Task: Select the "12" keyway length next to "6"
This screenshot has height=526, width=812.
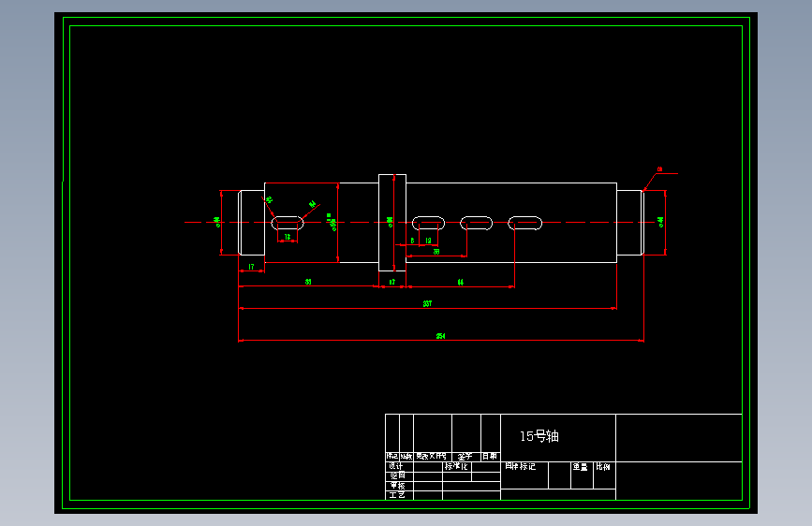Action: 428,241
